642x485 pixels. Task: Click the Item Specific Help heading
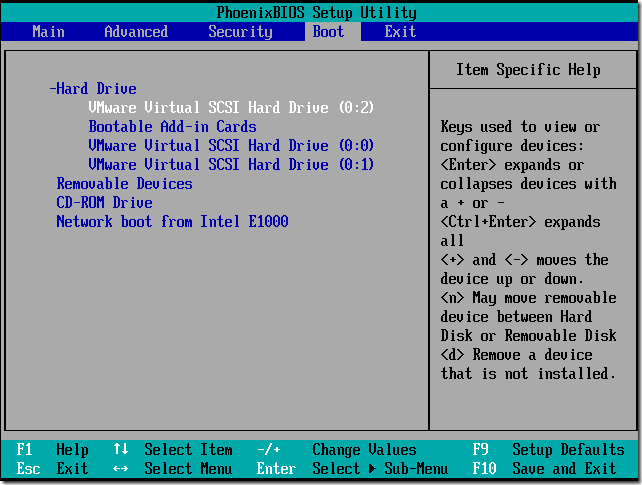(528, 70)
